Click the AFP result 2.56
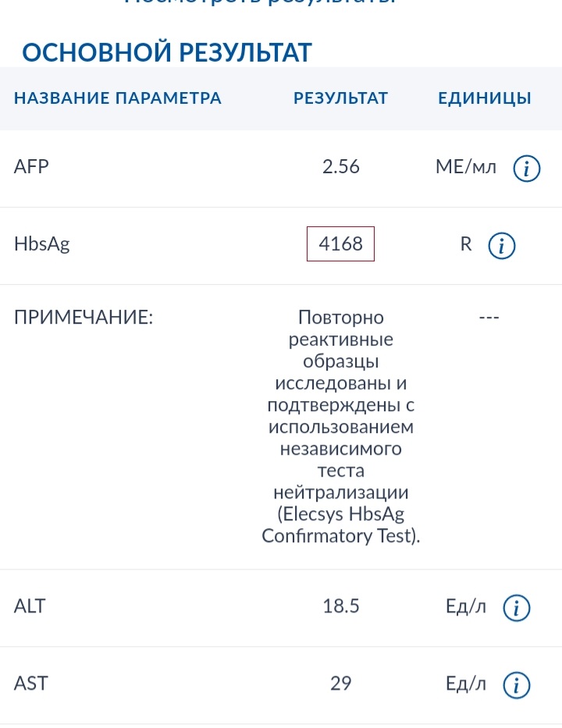562x728 pixels. [x=341, y=166]
